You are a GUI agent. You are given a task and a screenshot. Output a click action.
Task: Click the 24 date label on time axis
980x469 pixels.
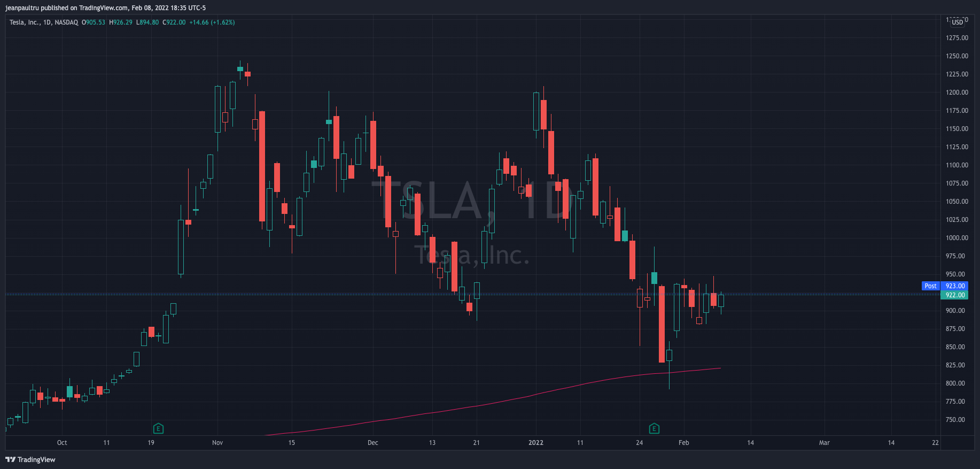[640, 443]
